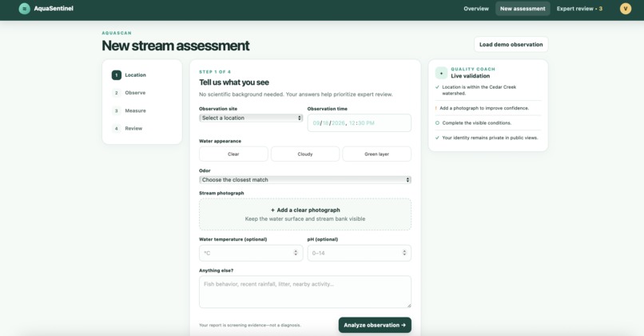Click the month part of Observation time
Screen dimensions: 644x336
[x=316, y=123]
